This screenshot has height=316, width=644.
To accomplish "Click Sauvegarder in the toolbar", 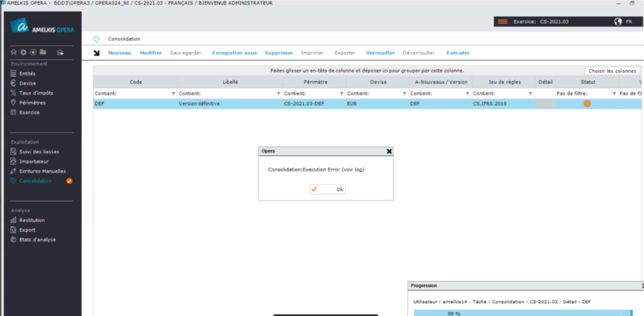I will click(186, 53).
